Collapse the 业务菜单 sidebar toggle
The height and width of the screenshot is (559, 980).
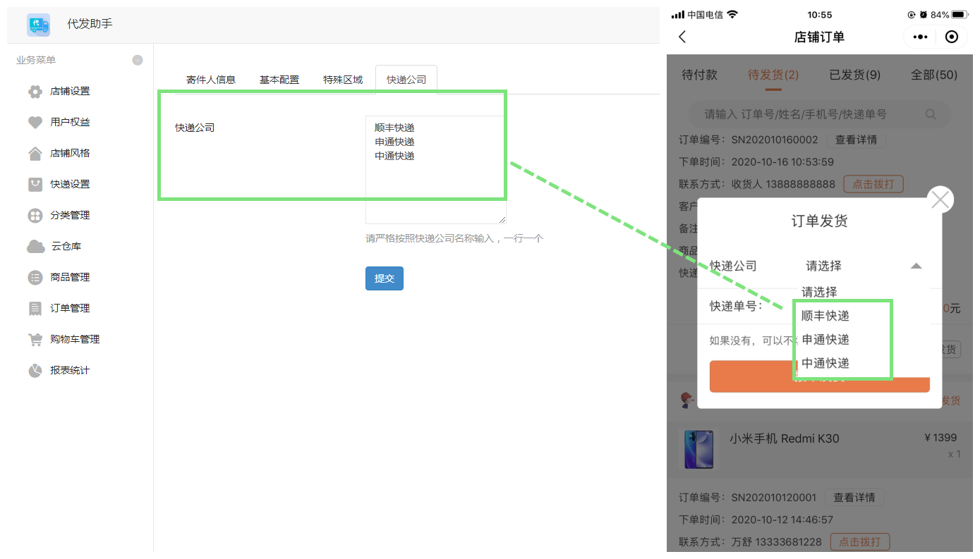pyautogui.click(x=138, y=61)
